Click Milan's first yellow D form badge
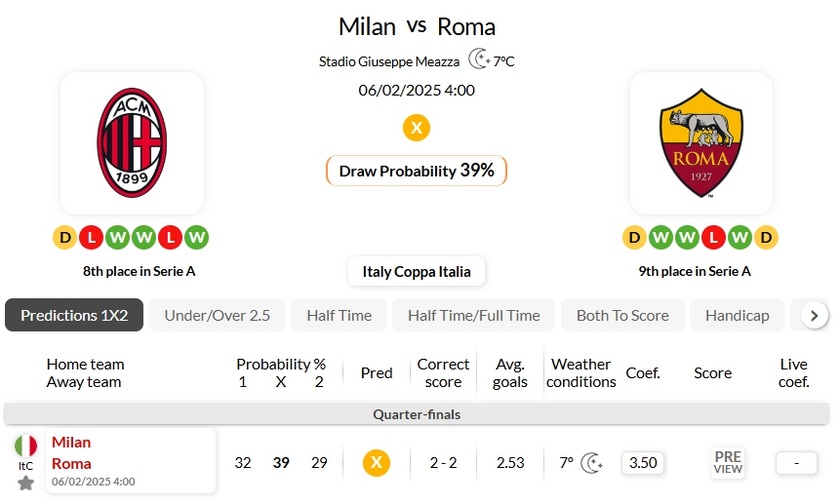The width and height of the screenshot is (840, 504). pos(65,237)
